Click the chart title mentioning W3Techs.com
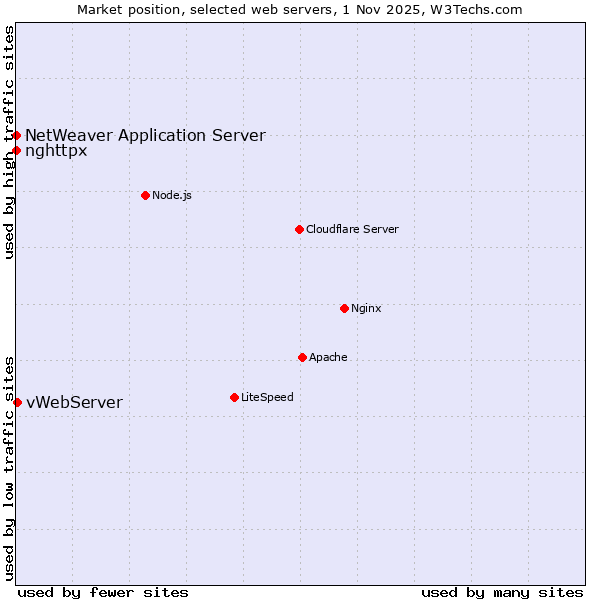The height and width of the screenshot is (600, 600). click(300, 9)
